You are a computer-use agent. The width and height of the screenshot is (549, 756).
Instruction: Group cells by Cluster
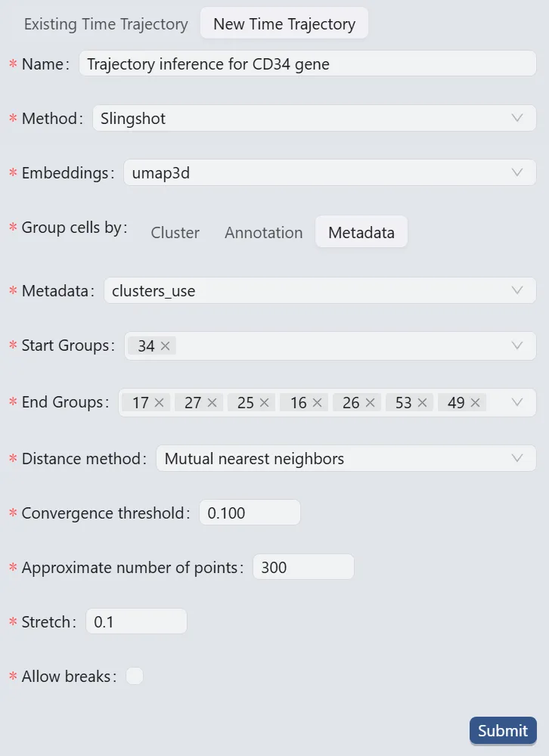click(x=175, y=233)
